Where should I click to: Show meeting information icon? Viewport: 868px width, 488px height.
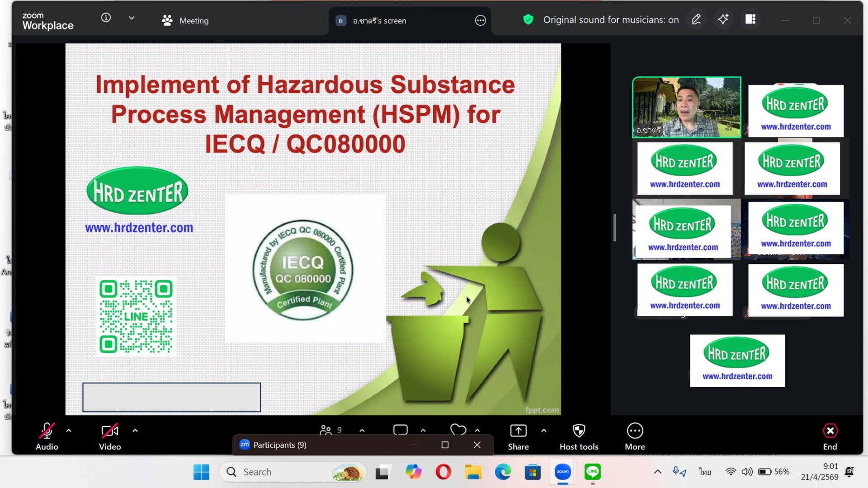click(106, 18)
